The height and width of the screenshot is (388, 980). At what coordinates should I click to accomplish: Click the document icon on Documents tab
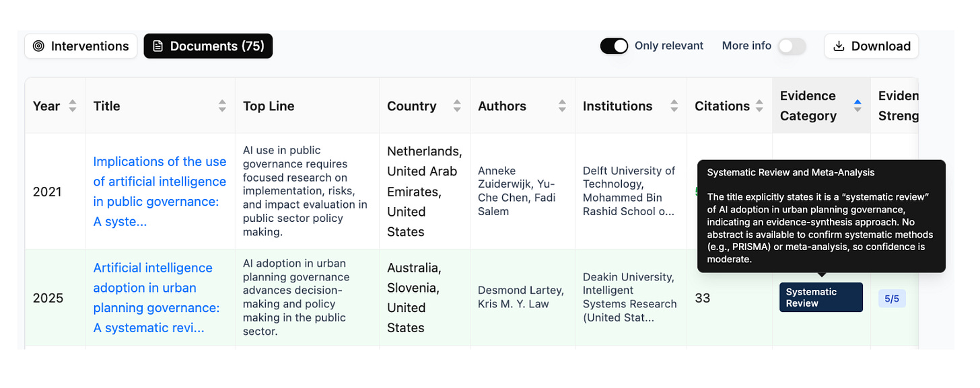(x=158, y=46)
